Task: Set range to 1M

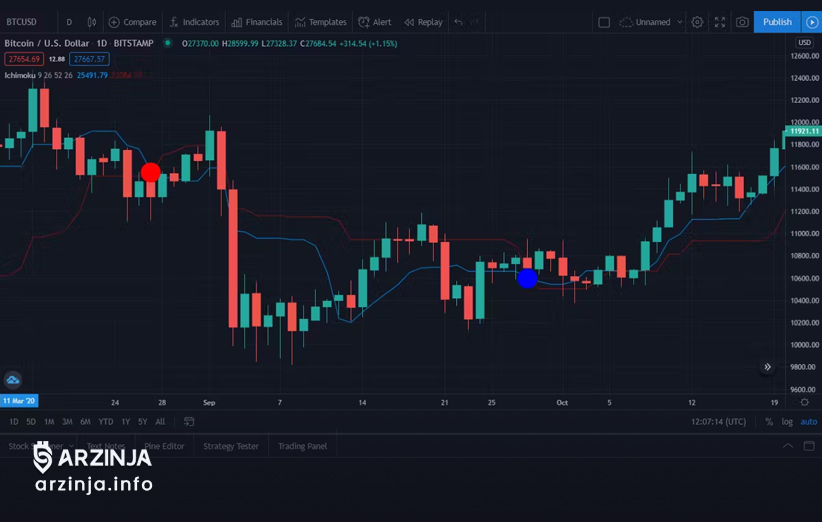Action: click(x=49, y=421)
